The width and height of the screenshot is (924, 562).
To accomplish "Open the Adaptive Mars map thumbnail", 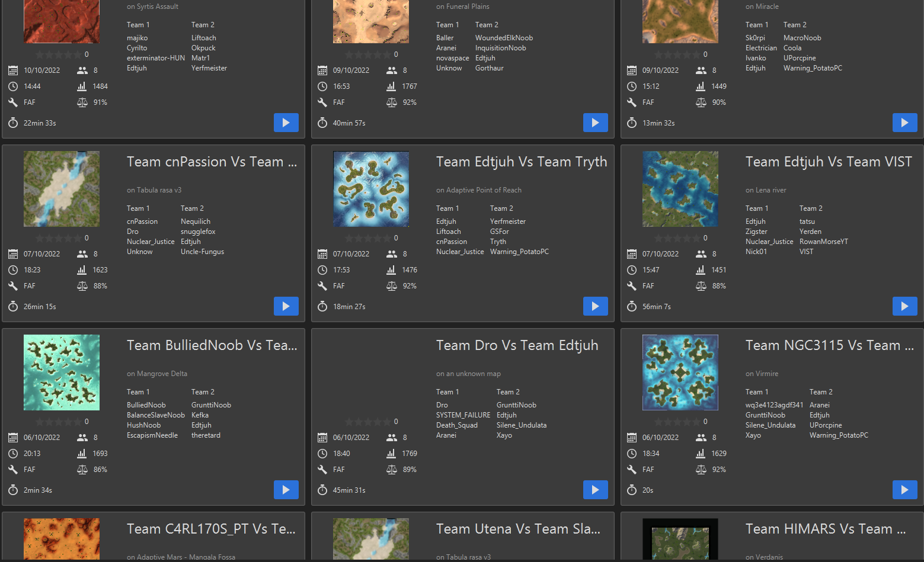I will (62, 539).
